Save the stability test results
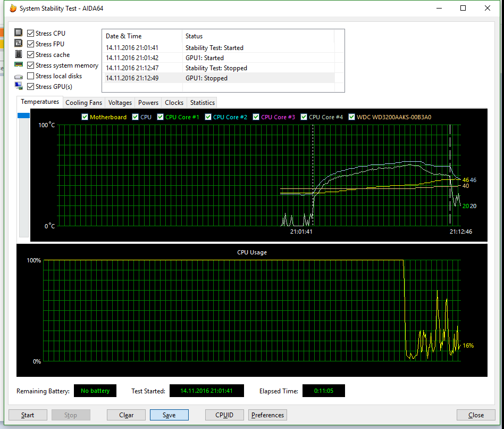 pos(169,415)
